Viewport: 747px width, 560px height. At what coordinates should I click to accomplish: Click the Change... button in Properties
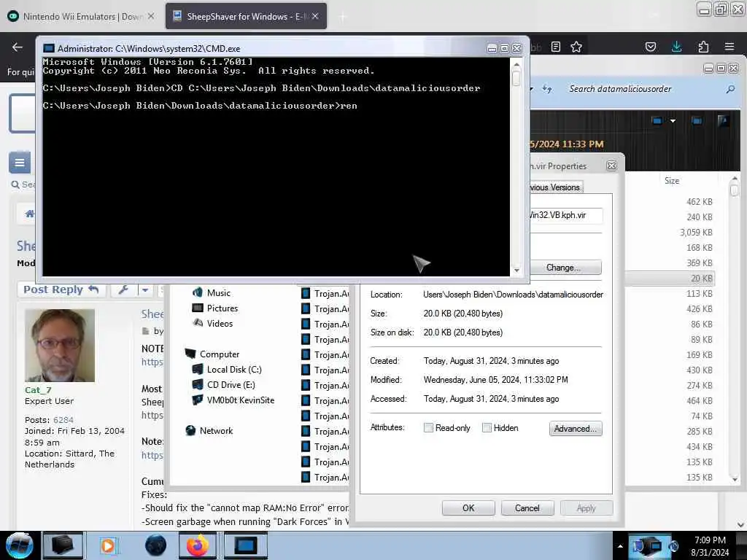(x=565, y=268)
